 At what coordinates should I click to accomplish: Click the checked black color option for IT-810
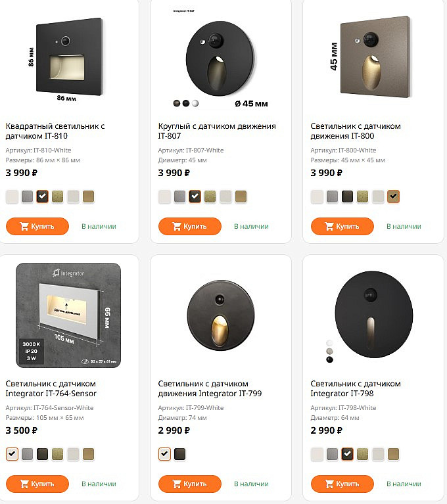coord(43,196)
